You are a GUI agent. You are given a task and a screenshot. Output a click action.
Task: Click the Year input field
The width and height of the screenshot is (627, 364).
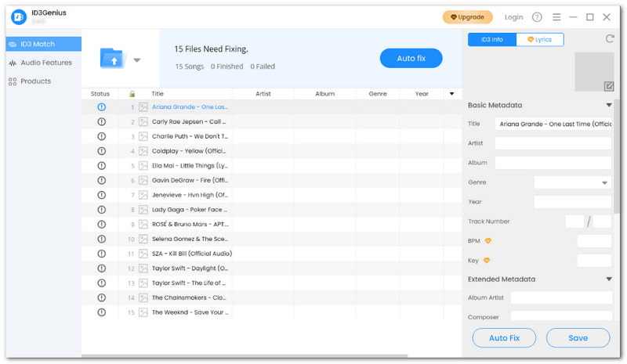coord(572,202)
